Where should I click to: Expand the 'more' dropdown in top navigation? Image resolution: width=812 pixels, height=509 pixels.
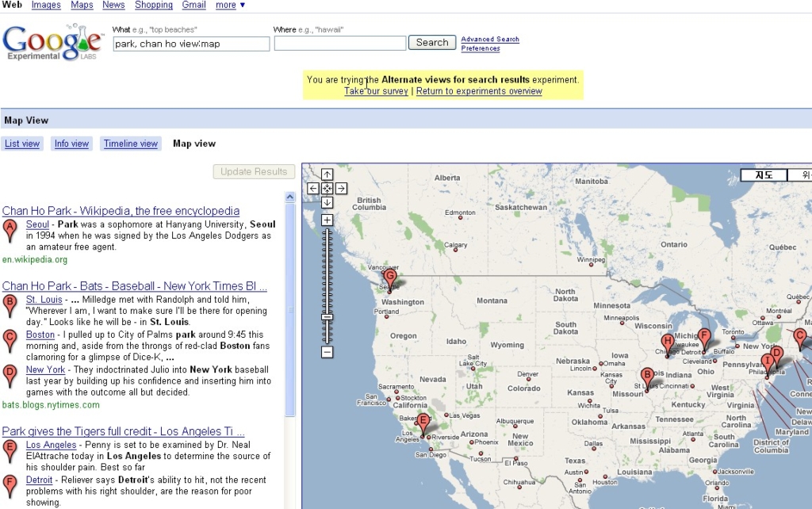(x=231, y=6)
